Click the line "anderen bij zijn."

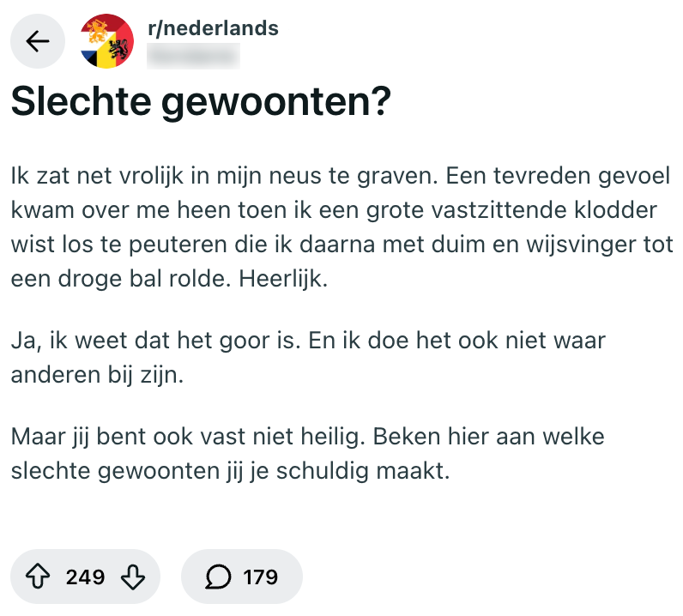(98, 375)
